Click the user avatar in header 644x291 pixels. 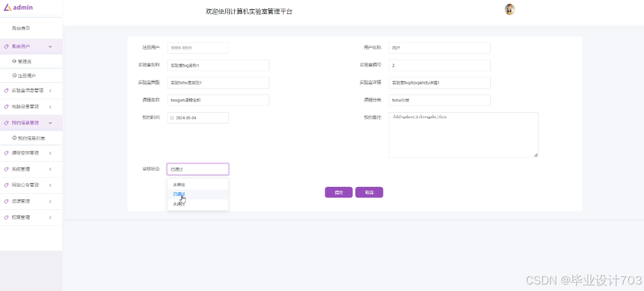510,10
